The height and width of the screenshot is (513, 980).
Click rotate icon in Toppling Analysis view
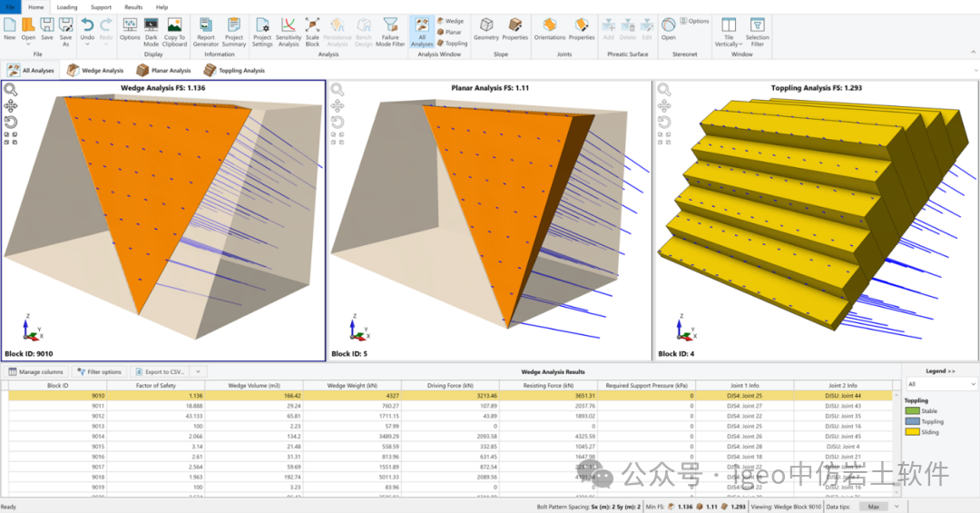664,122
